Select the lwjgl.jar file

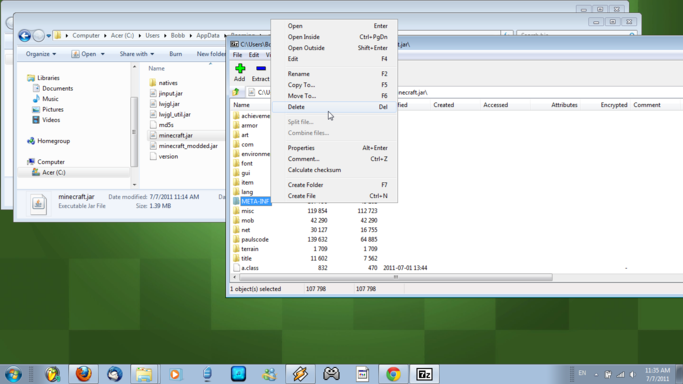pos(165,104)
